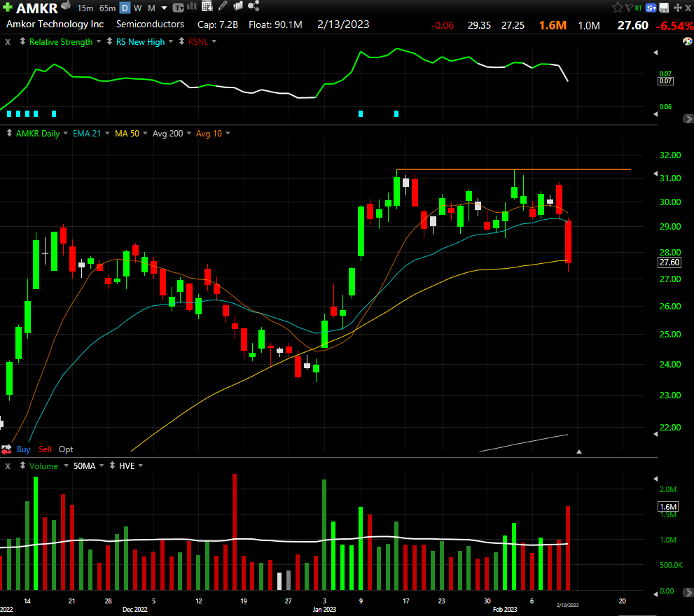Click reorder arrows next to AMKR Daily
This screenshot has height=616, width=694.
9,133
